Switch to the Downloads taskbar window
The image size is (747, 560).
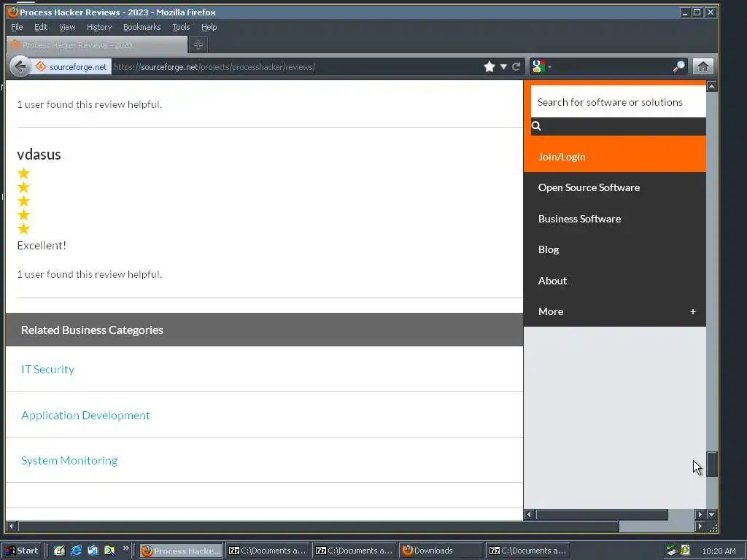point(440,551)
